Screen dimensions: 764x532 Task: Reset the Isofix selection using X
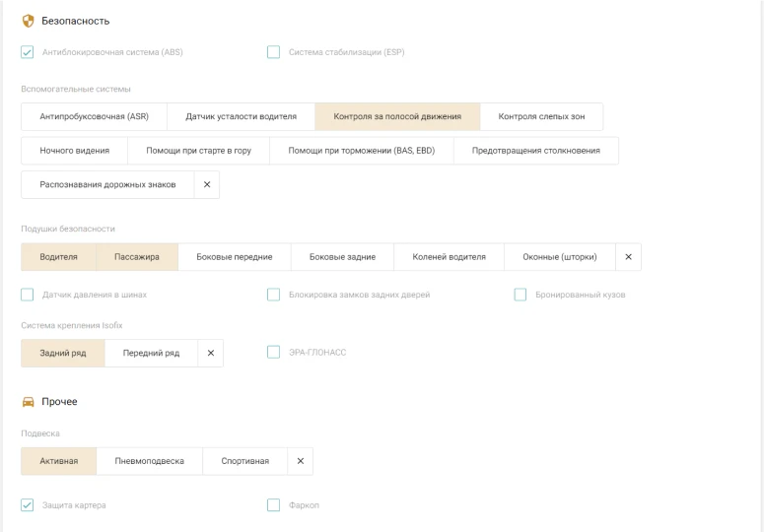[x=211, y=353]
